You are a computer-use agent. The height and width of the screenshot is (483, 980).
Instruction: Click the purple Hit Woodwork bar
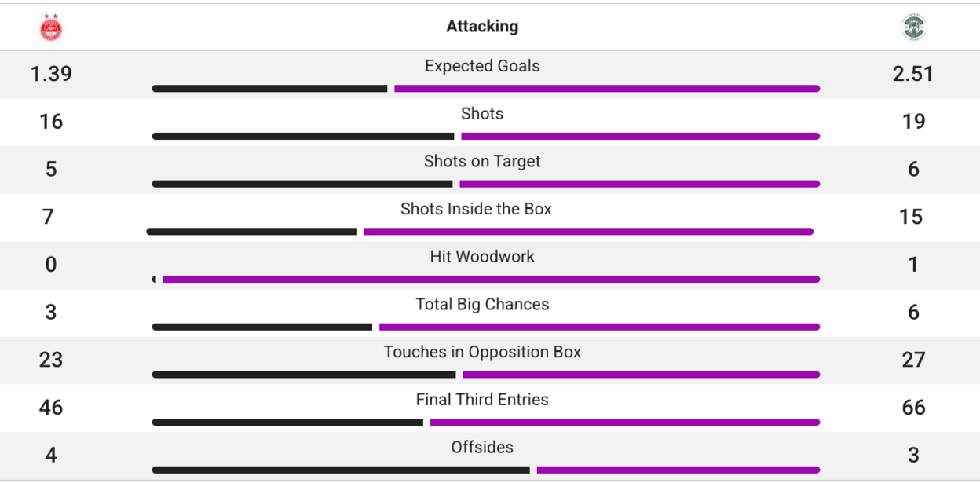(x=491, y=280)
